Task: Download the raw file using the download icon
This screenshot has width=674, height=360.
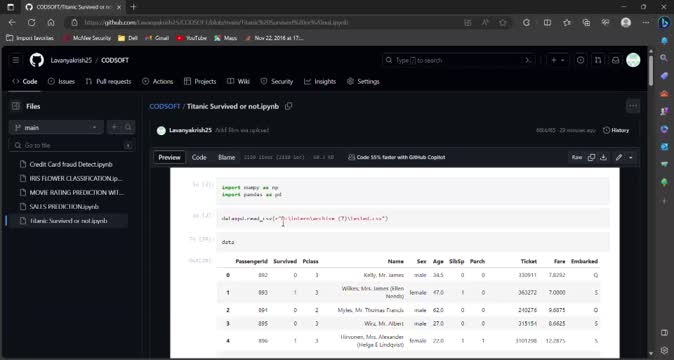Action: 604,157
